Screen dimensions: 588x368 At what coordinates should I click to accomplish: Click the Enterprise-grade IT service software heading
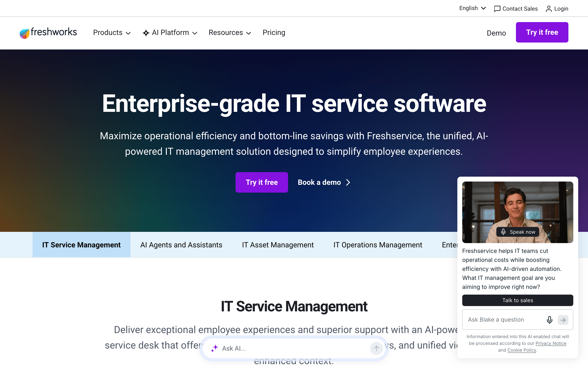[x=294, y=103]
